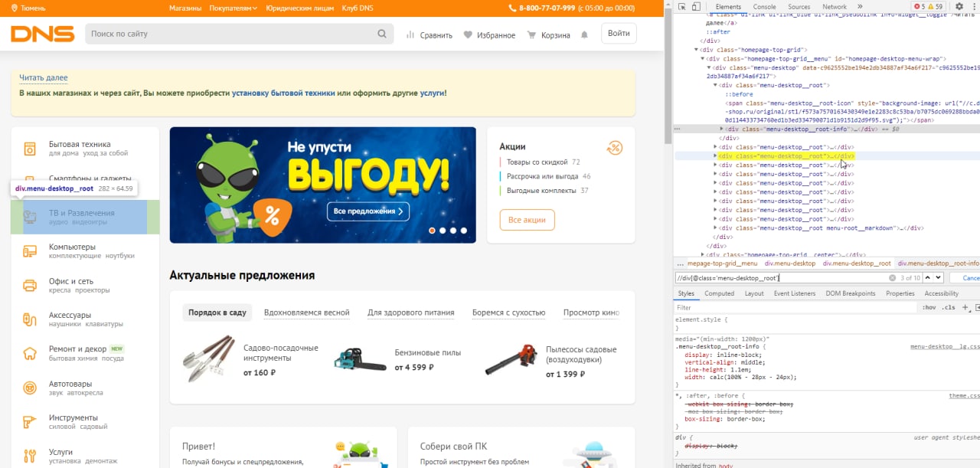This screenshot has height=468, width=980.
Task: Select the div.menu-desktop breadcrumb
Action: click(790, 263)
